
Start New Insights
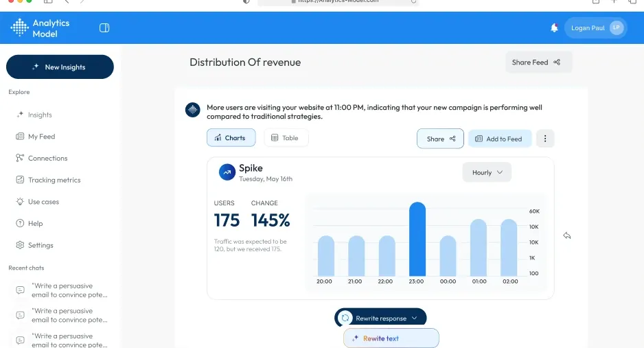pos(60,67)
